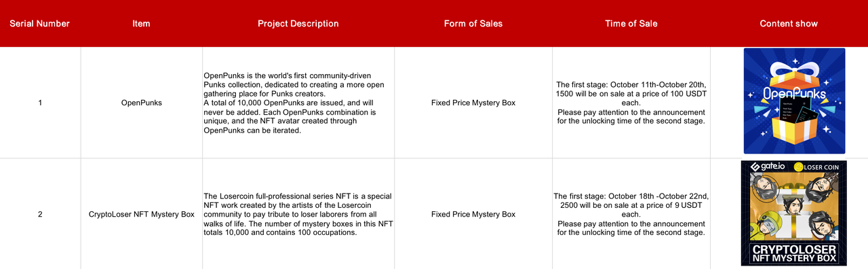Screen dimensions: 868x269
Task: Select the Losercoin series description text
Action: point(298,214)
